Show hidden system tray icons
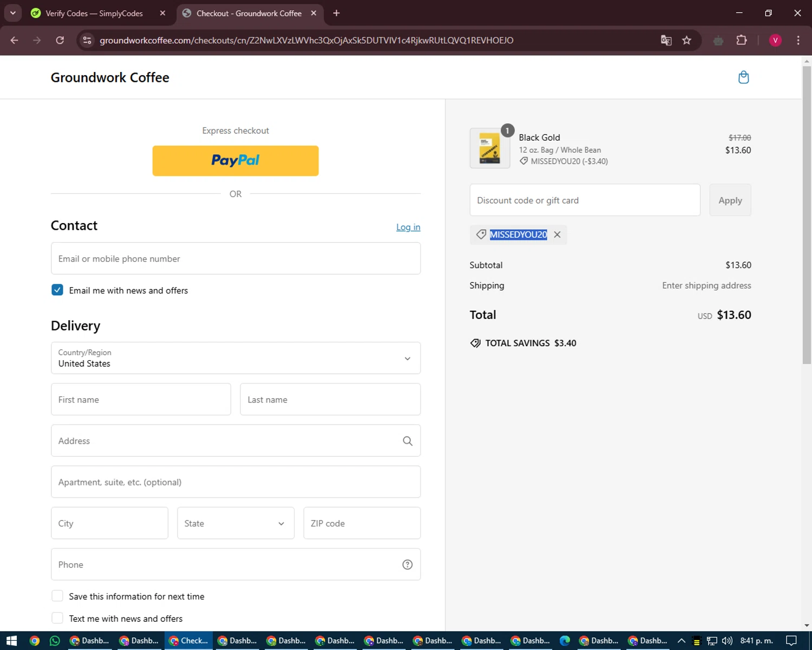 click(682, 641)
